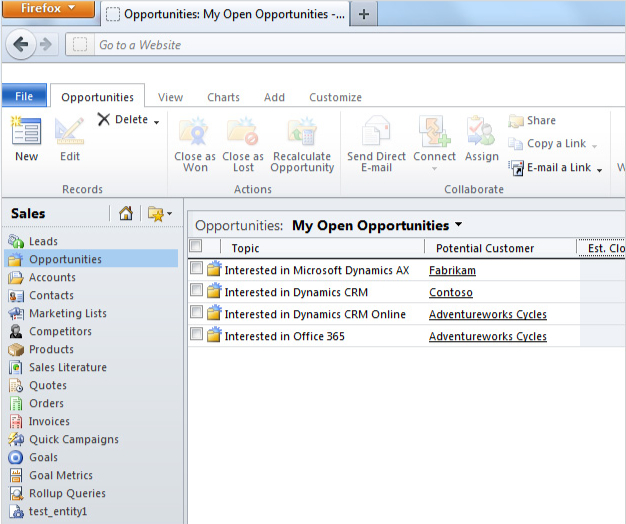
Task: Click the Close as Won icon
Action: click(x=194, y=133)
